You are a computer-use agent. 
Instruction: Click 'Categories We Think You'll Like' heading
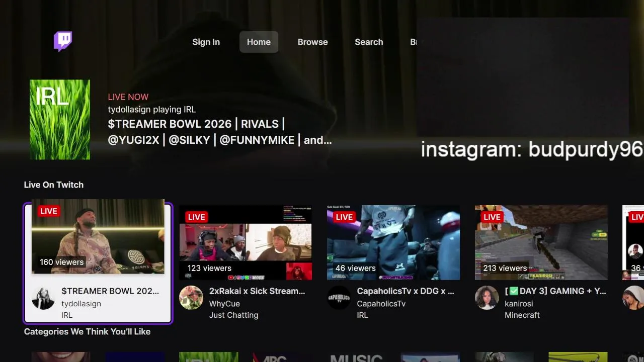coord(87,332)
